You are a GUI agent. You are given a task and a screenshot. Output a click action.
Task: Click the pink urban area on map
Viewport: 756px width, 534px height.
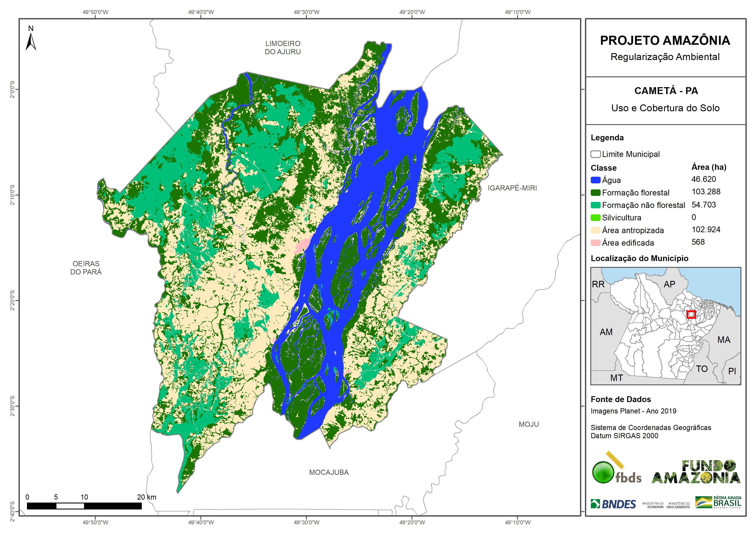coord(303,245)
